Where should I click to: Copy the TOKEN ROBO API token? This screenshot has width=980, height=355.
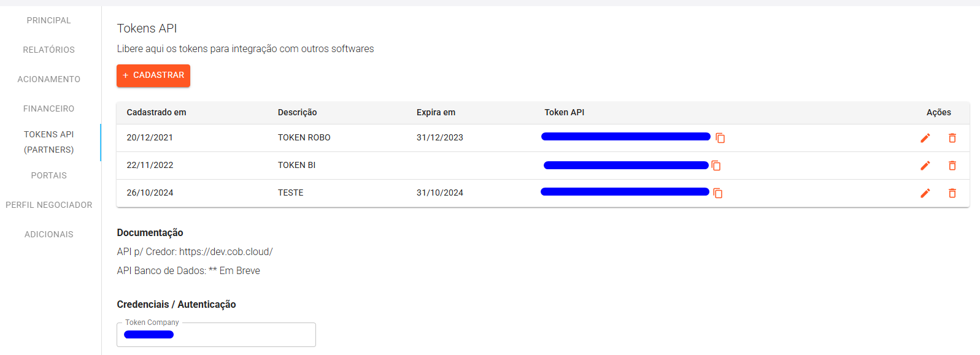point(720,138)
